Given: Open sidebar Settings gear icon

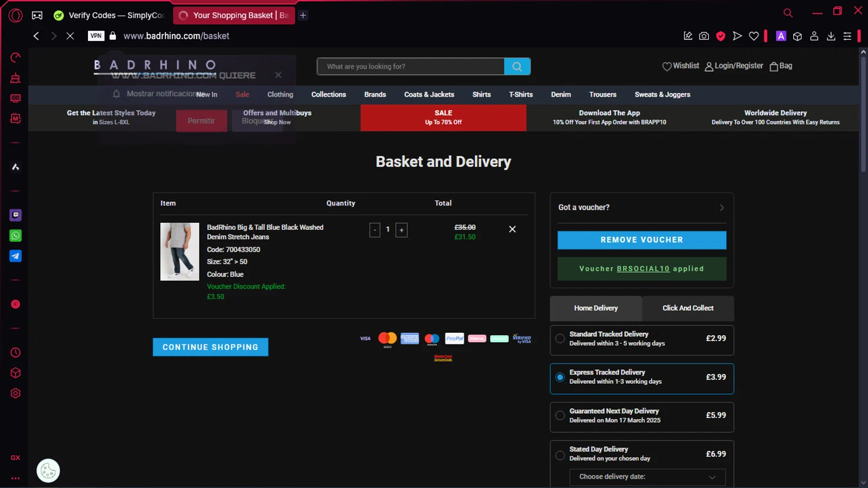Looking at the screenshot, I should 16,393.
